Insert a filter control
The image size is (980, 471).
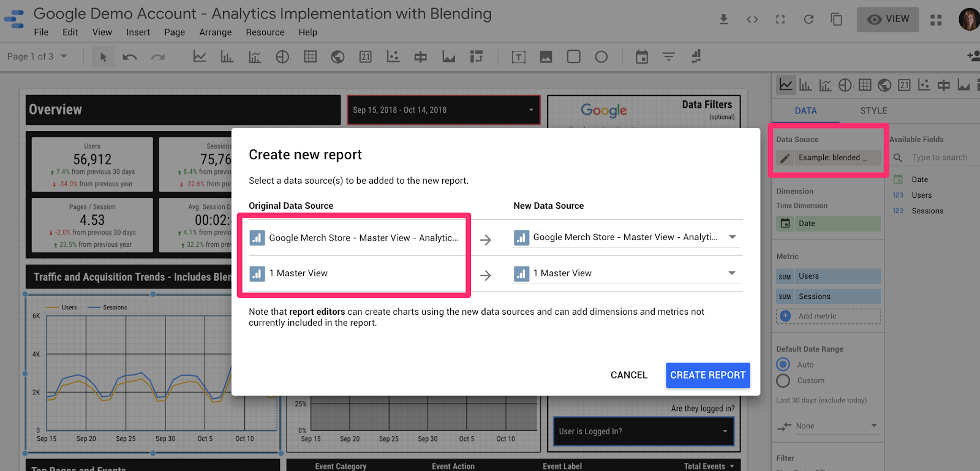point(669,57)
